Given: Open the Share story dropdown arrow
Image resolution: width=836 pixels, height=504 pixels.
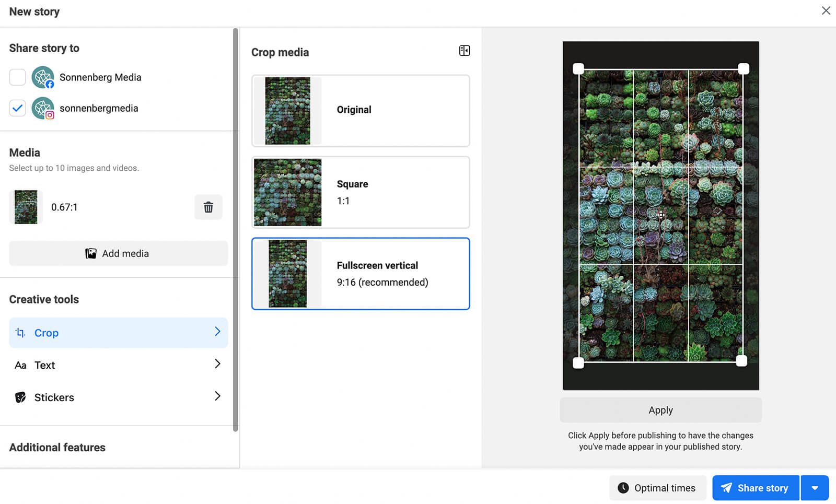Looking at the screenshot, I should pyautogui.click(x=815, y=488).
